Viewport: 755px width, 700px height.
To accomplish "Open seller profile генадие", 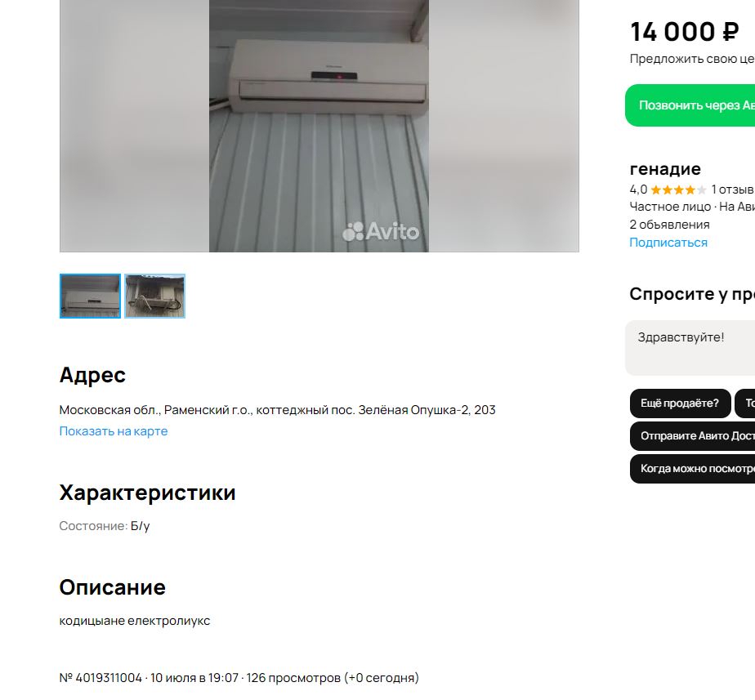I will 665,169.
